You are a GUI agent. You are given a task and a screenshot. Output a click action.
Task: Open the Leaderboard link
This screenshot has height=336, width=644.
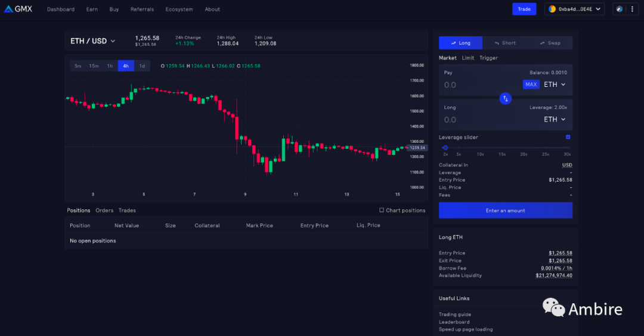[454, 322]
